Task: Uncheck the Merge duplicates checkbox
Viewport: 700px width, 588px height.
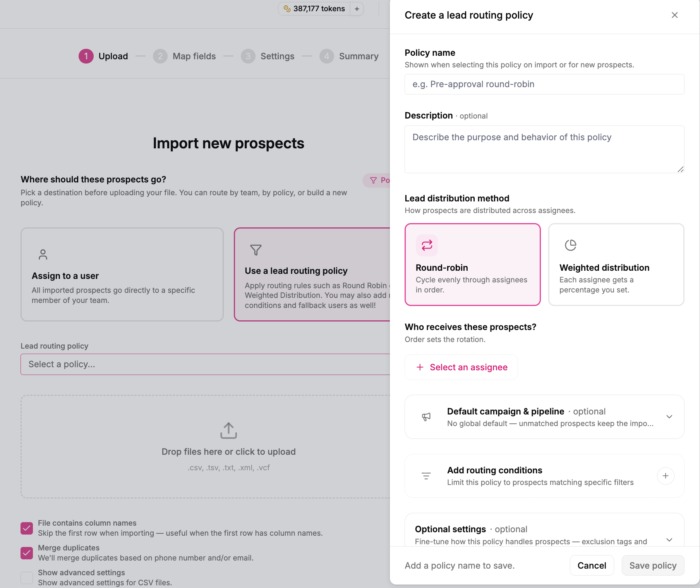Action: point(27,553)
